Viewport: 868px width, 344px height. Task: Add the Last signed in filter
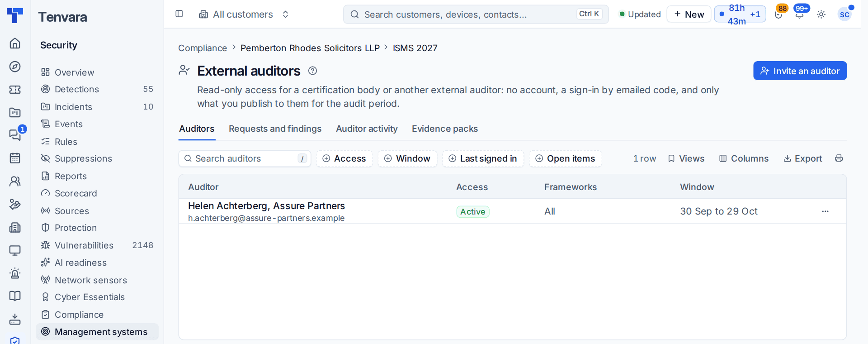tap(482, 158)
